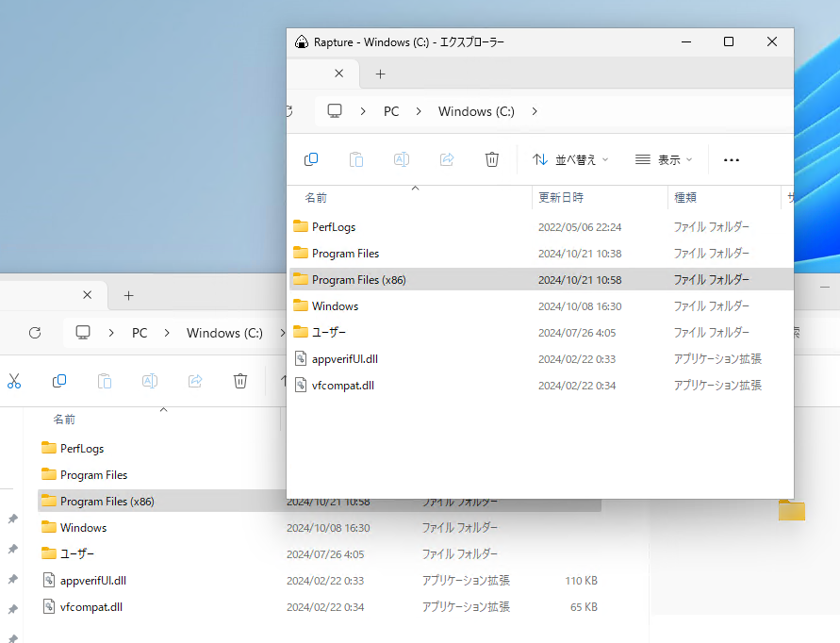Select ユーザー folder in Rapture window

pos(541,332)
